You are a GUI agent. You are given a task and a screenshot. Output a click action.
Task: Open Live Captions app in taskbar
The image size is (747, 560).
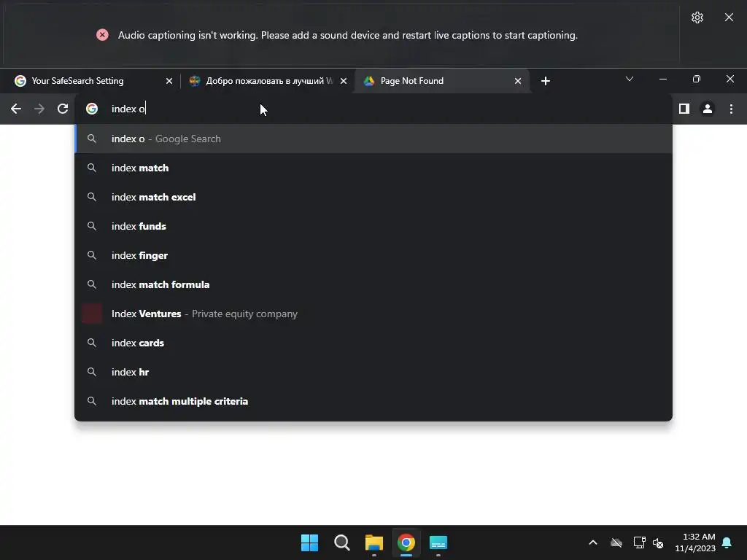438,542
